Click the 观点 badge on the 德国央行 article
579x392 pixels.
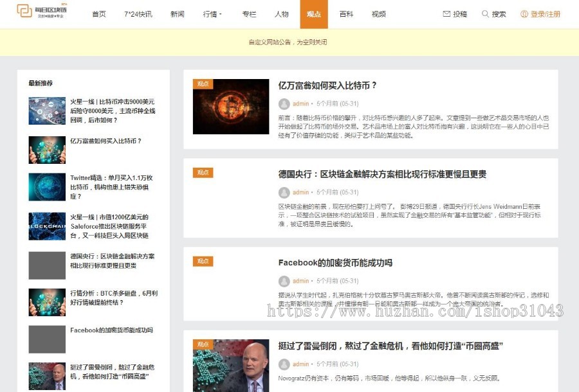203,172
